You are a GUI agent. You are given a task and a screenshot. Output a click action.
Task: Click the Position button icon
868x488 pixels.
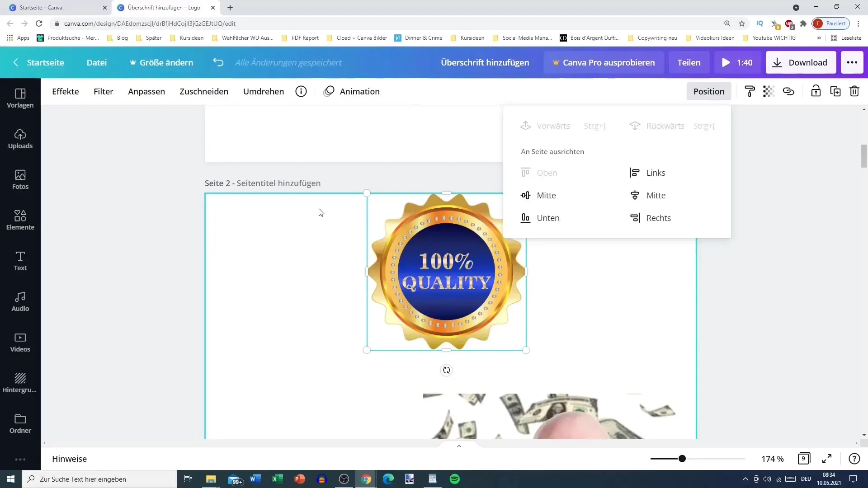click(709, 91)
